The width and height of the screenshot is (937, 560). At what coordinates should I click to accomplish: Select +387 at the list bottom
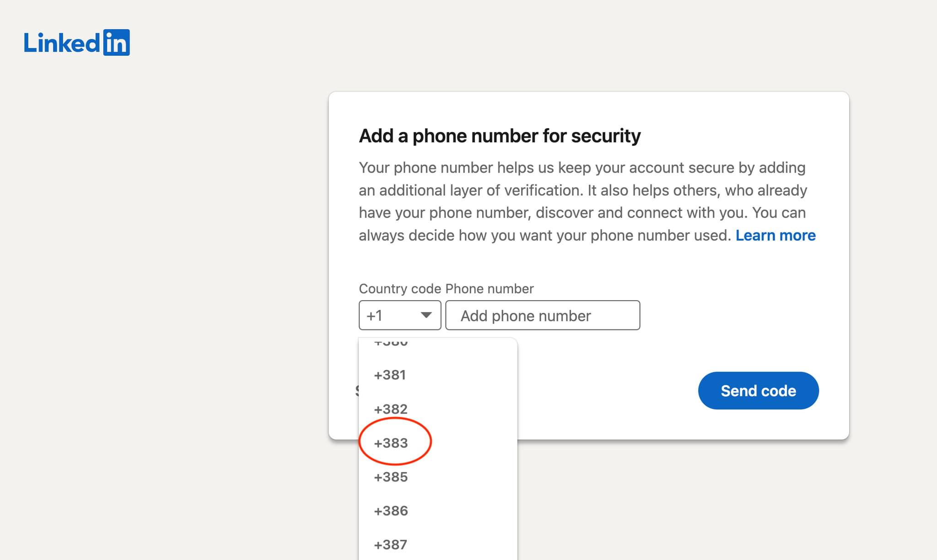pos(438,544)
